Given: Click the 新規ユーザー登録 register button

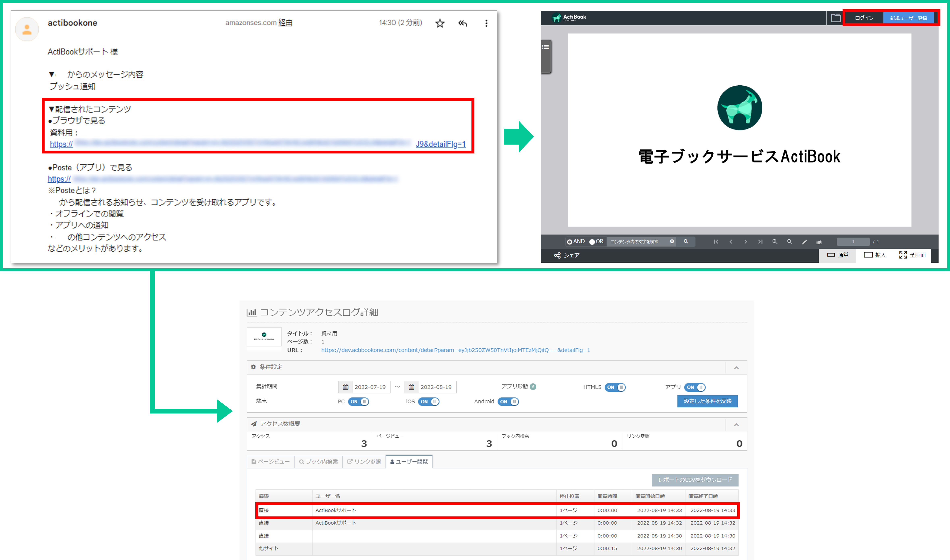Looking at the screenshot, I should pos(908,18).
